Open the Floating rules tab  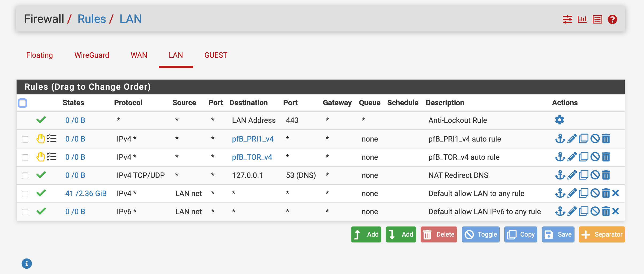(x=39, y=55)
